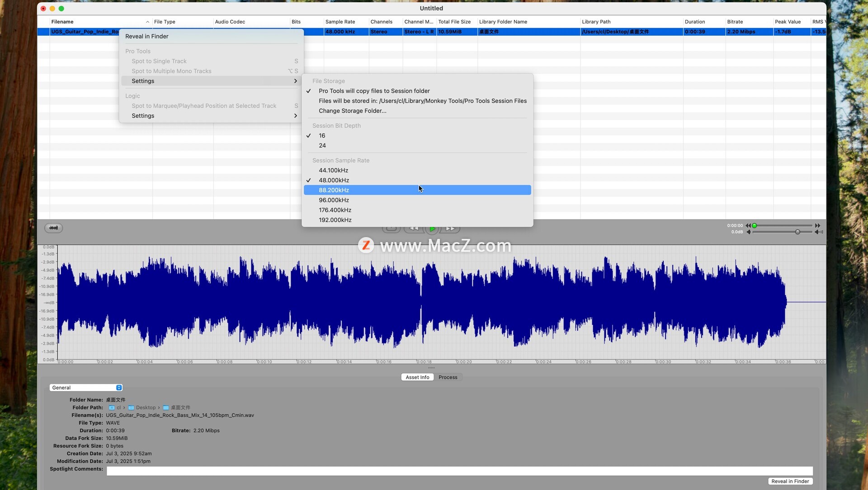Viewport: 868px width, 490px height.
Task: Select 16 session bit depth
Action: point(417,136)
